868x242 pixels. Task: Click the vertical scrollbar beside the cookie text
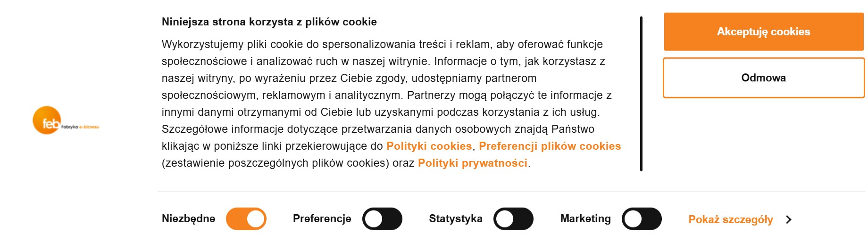click(641, 94)
